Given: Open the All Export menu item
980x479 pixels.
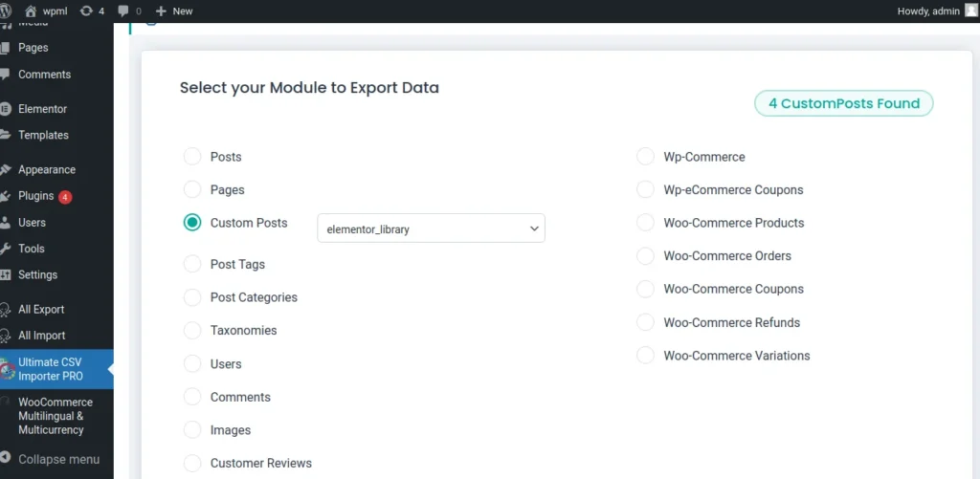Looking at the screenshot, I should tap(41, 310).
